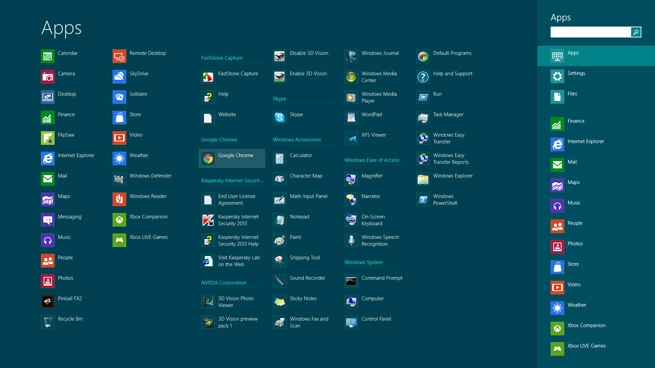Select Apps search category in sidebar

[x=596, y=56]
